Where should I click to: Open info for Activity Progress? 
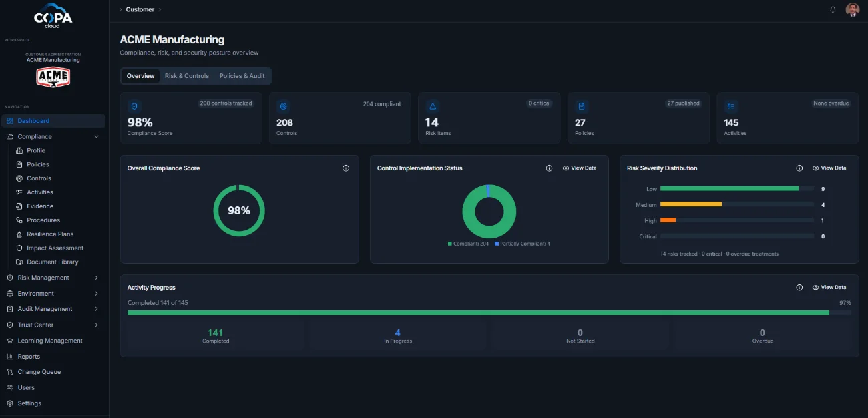[799, 288]
